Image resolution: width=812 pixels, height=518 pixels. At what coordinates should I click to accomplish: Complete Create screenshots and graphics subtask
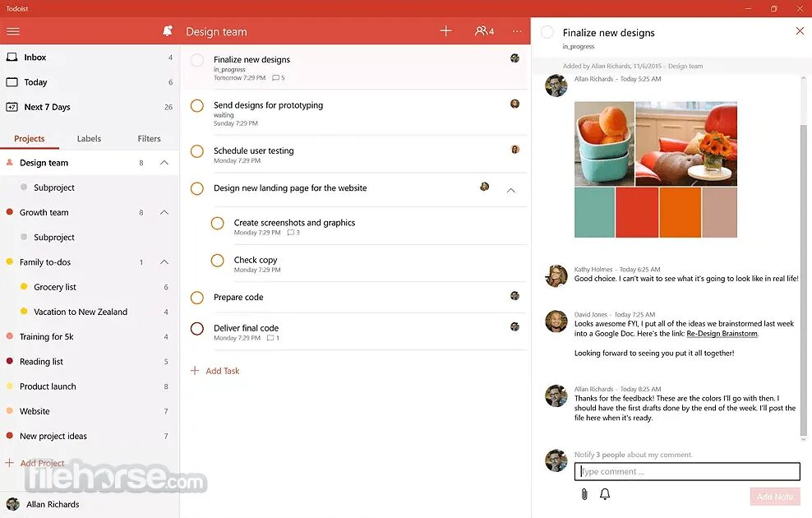(218, 224)
